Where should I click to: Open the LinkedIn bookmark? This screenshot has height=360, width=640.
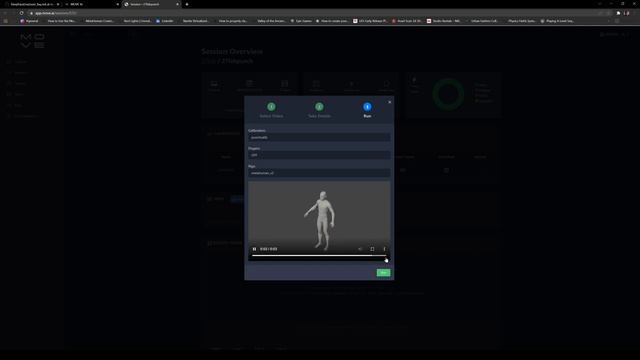(164, 21)
